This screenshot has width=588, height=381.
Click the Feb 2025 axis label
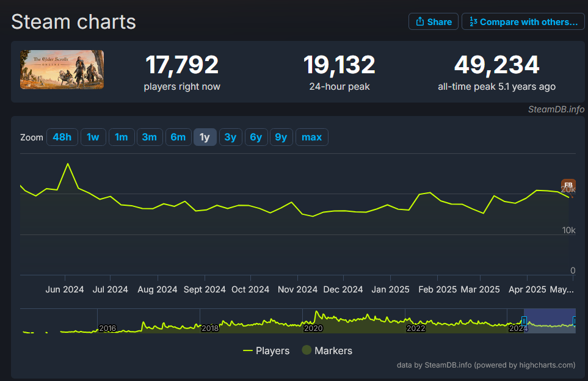click(x=437, y=289)
